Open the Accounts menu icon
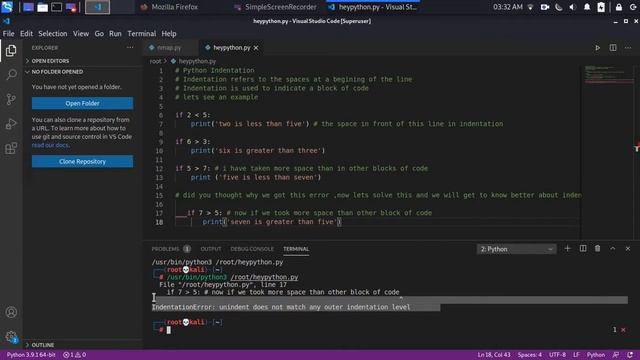Viewport: 640px width, 360px height. (11, 312)
